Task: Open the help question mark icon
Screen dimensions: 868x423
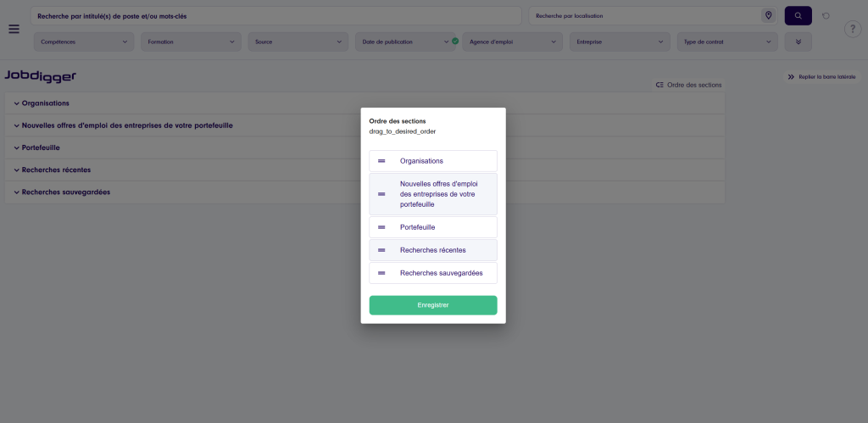Action: [x=853, y=30]
